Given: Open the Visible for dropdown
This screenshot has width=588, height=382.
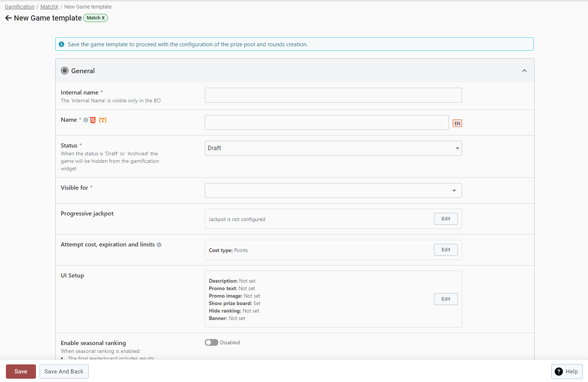Looking at the screenshot, I should pyautogui.click(x=333, y=190).
